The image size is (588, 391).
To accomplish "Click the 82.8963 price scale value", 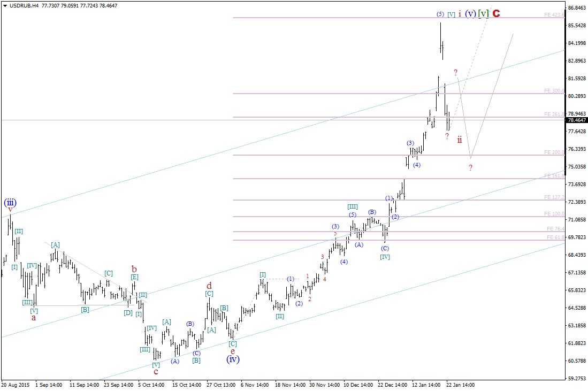I will pyautogui.click(x=577, y=61).
